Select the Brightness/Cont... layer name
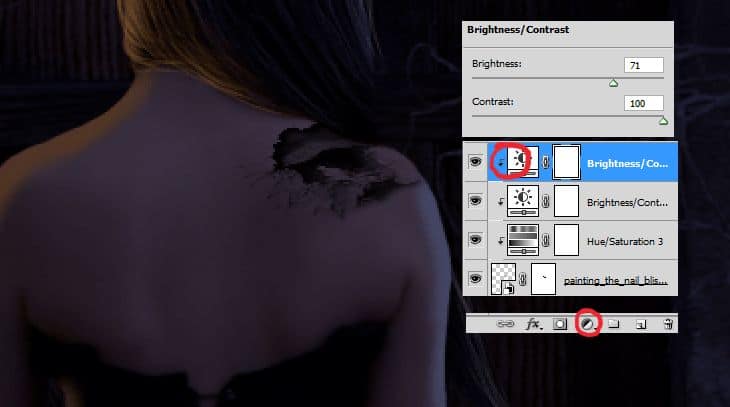The image size is (730, 407). 627,203
